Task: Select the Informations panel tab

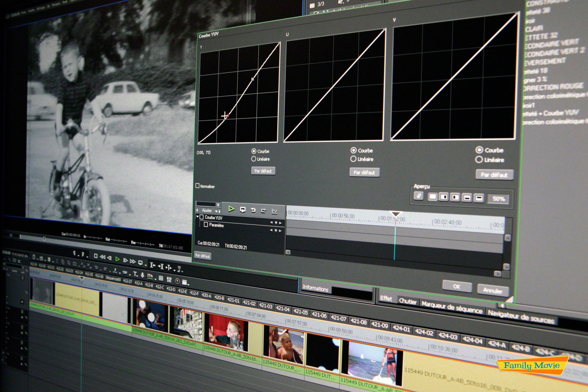Action: [315, 288]
